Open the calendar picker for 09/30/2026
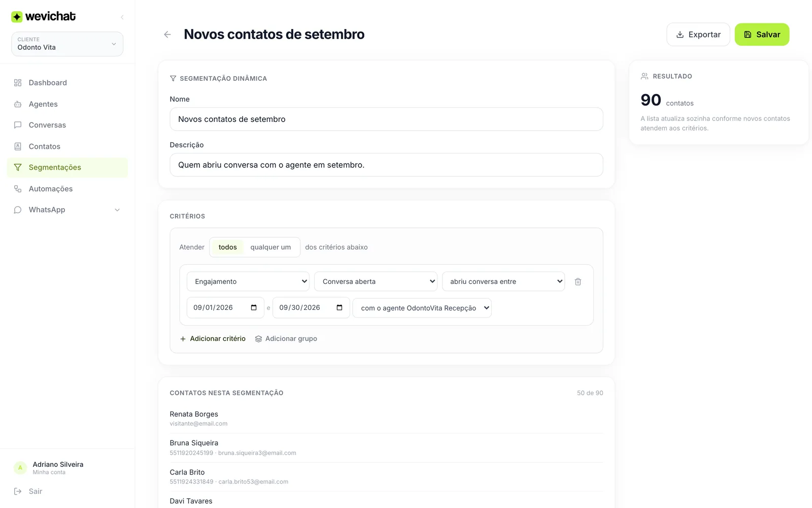Viewport: 812px width, 508px height. click(340, 308)
